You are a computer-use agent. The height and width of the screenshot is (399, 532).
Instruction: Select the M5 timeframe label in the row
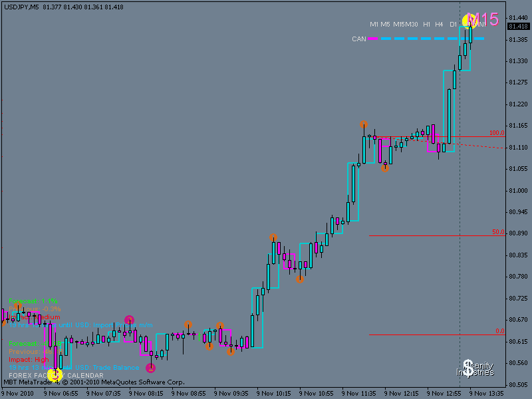point(385,25)
